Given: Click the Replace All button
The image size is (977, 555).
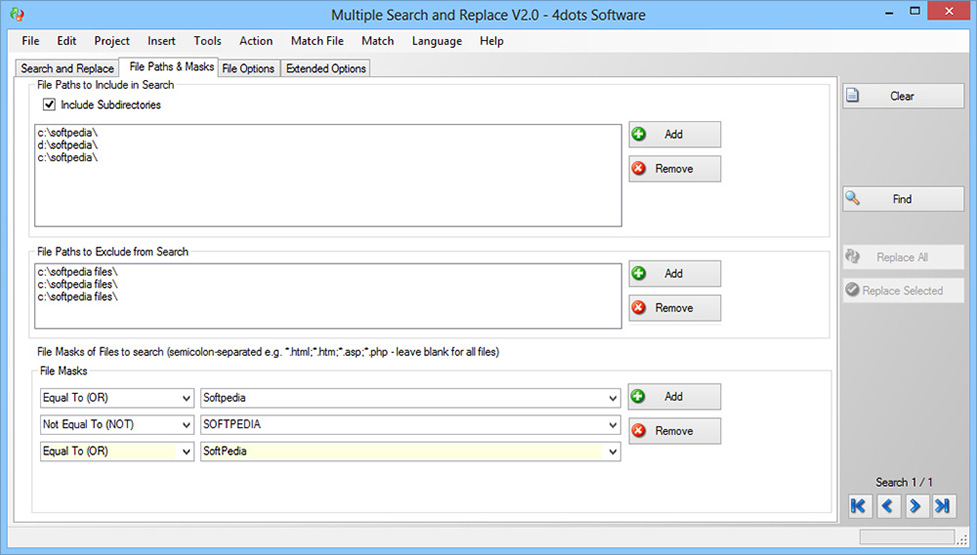Looking at the screenshot, I should 903,257.
